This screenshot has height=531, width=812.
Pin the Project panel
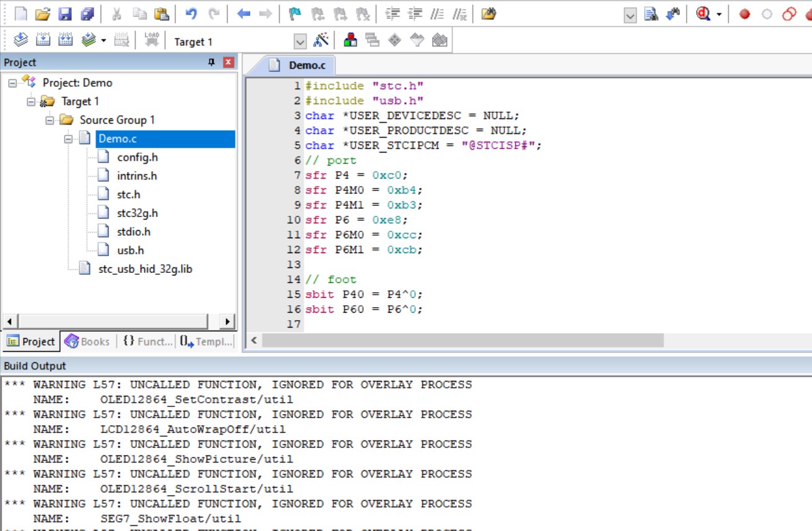(x=211, y=62)
